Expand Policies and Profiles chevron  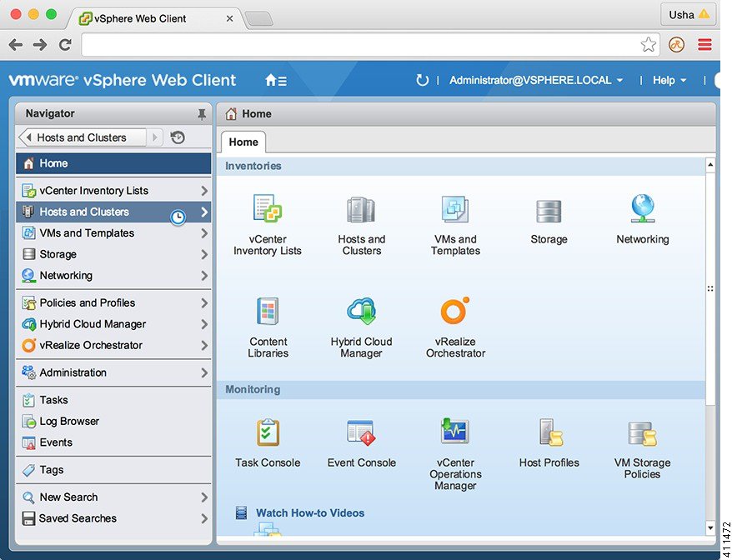click(x=204, y=302)
